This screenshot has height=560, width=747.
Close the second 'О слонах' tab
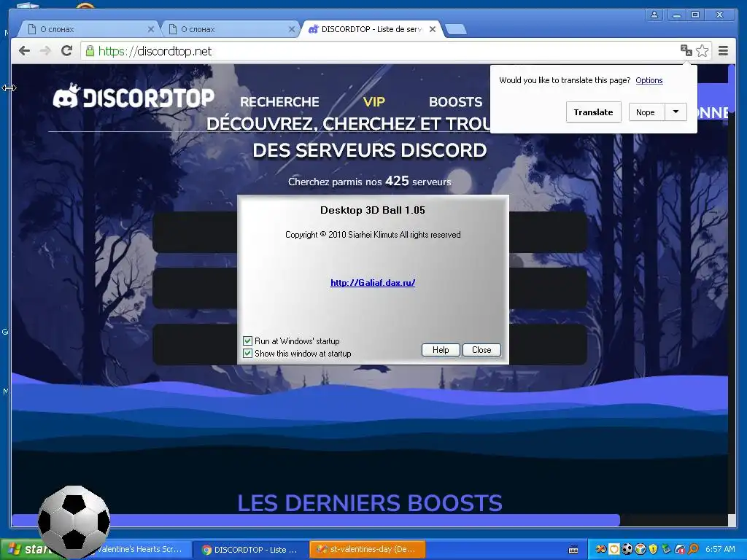[x=292, y=29]
